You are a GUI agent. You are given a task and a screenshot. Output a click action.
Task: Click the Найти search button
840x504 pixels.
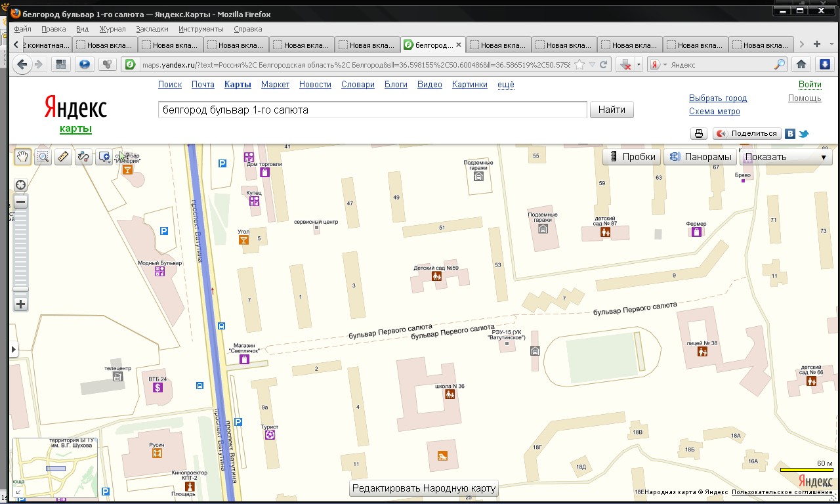coord(612,110)
